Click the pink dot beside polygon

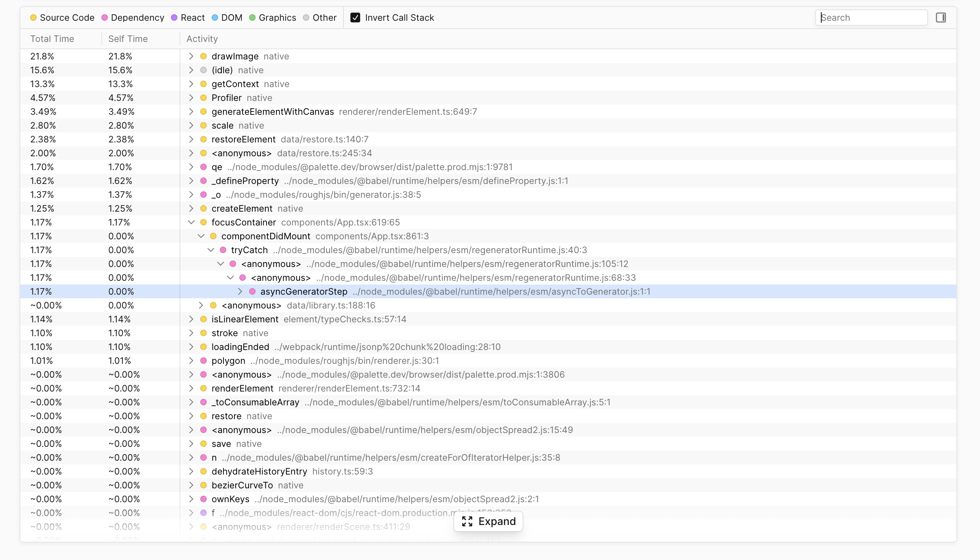[x=203, y=361]
